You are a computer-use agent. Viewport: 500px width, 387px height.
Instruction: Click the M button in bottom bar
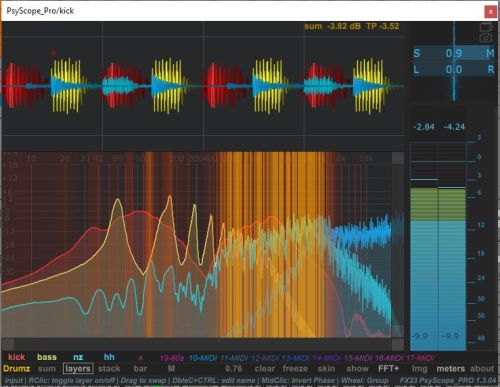click(171, 369)
